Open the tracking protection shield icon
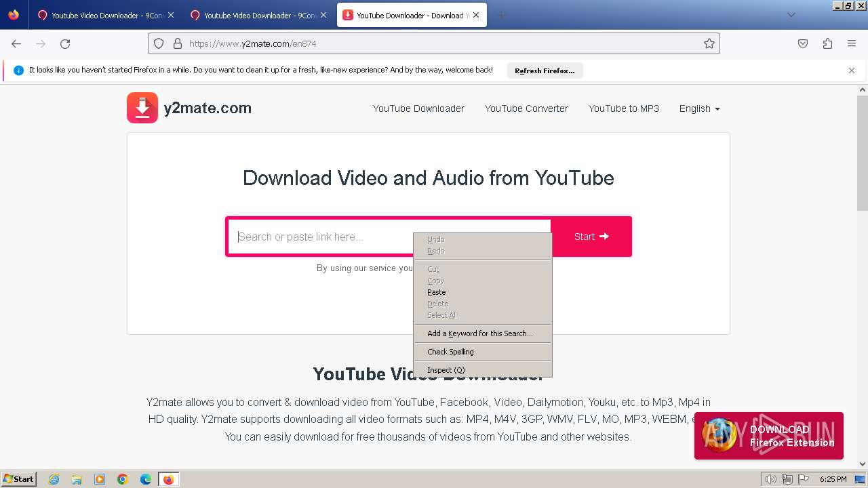The width and height of the screenshot is (868, 488). point(159,43)
